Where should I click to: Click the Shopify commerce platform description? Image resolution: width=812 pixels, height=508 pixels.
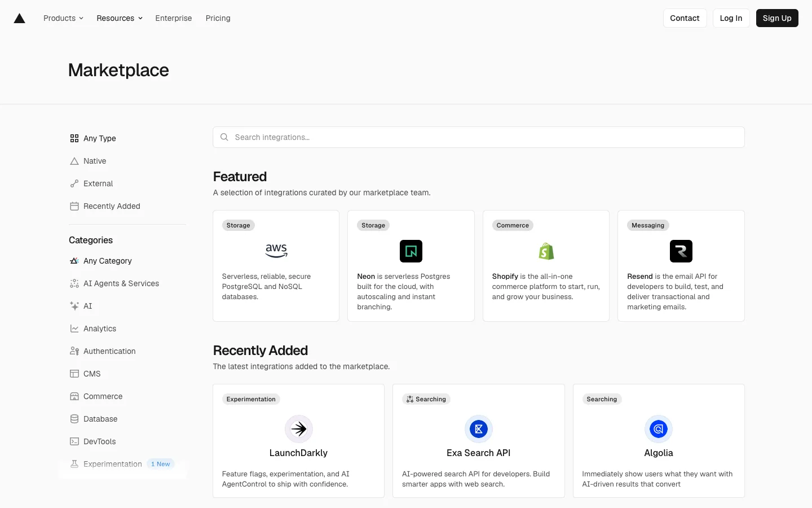pos(546,287)
